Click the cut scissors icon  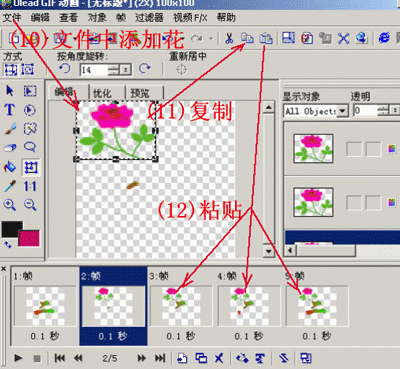tap(229, 38)
